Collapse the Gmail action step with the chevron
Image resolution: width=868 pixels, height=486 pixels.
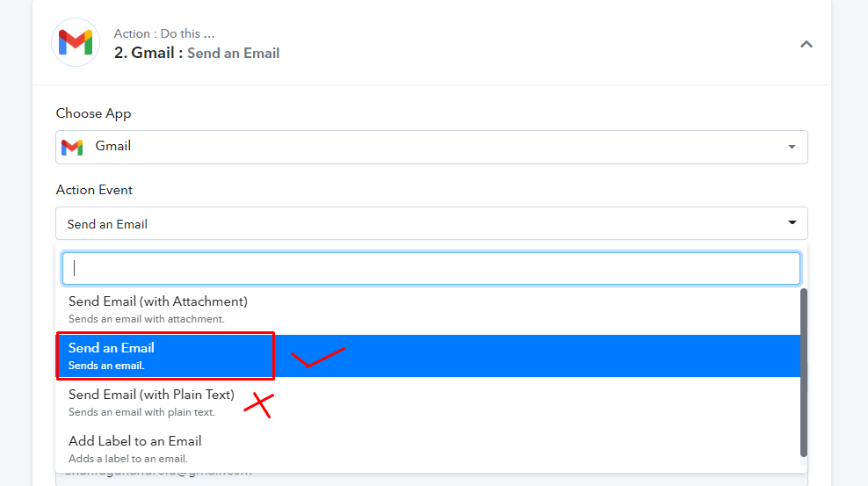click(x=806, y=44)
